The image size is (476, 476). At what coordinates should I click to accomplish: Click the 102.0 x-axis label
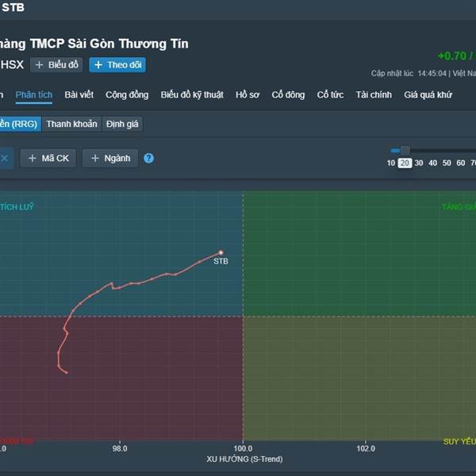pyautogui.click(x=366, y=448)
